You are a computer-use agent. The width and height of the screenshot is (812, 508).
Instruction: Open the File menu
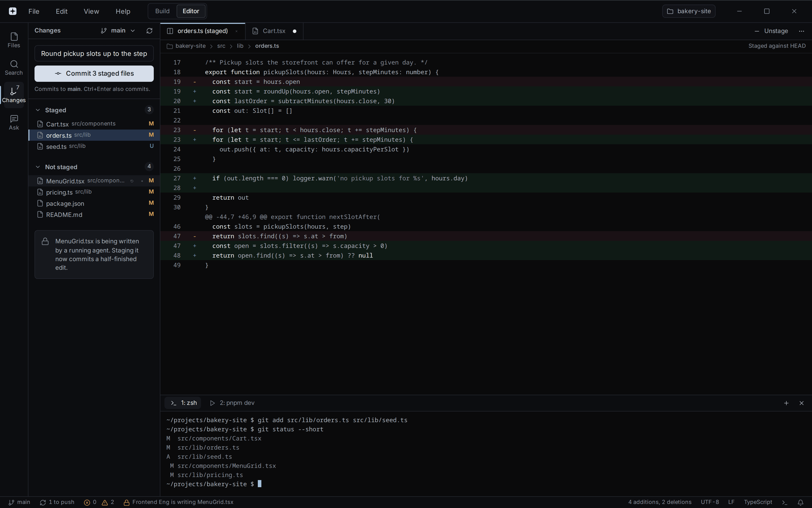coord(33,11)
